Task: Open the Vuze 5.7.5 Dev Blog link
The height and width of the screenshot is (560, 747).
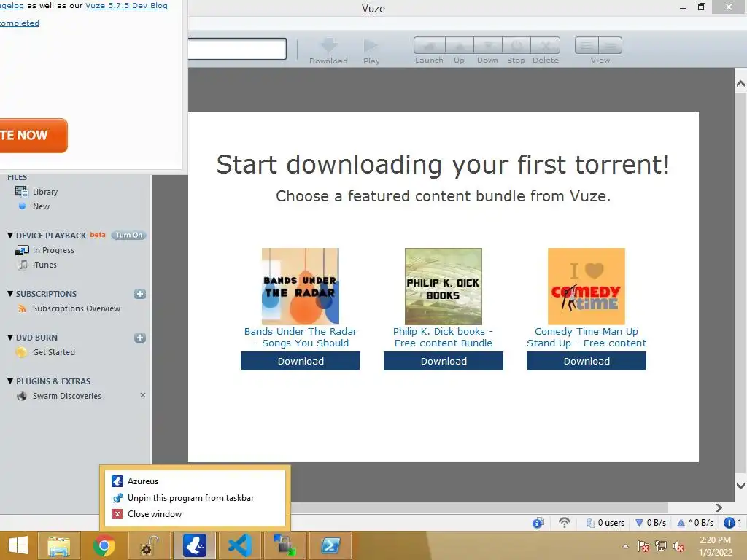Action: point(126,6)
